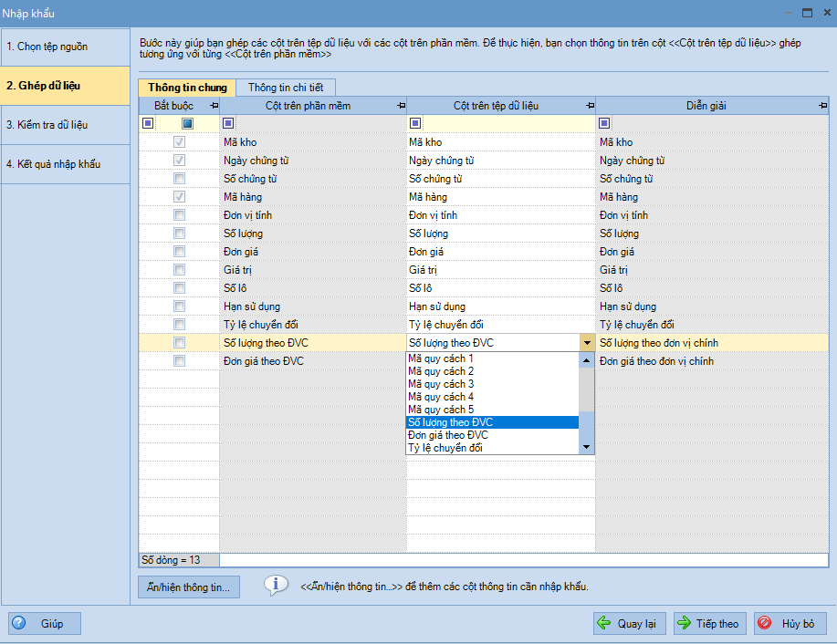Click pin icon in Cột trên tệp dữ liệu header

(x=590, y=107)
